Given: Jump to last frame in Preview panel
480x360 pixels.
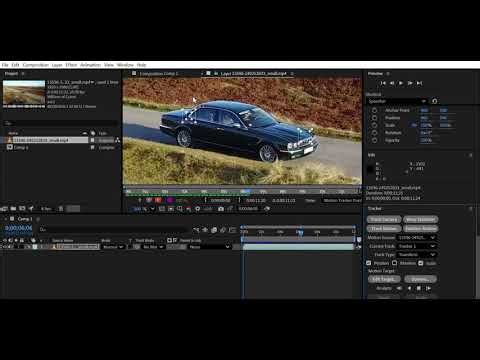Looking at the screenshot, I should pos(419,83).
